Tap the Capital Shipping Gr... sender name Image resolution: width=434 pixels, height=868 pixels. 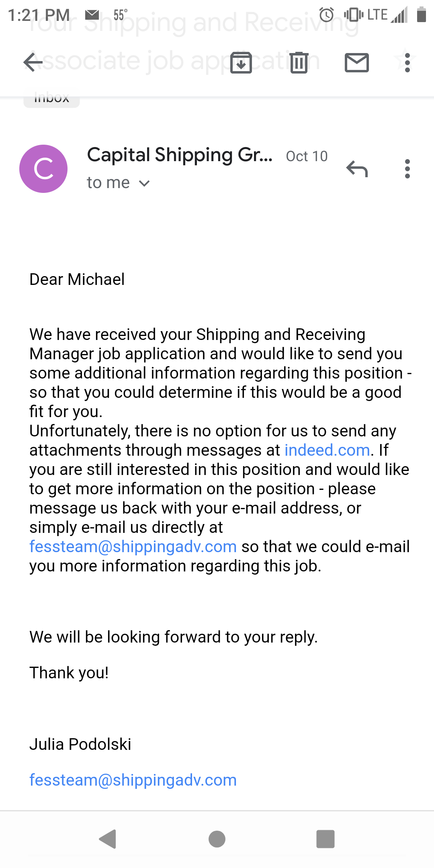180,155
